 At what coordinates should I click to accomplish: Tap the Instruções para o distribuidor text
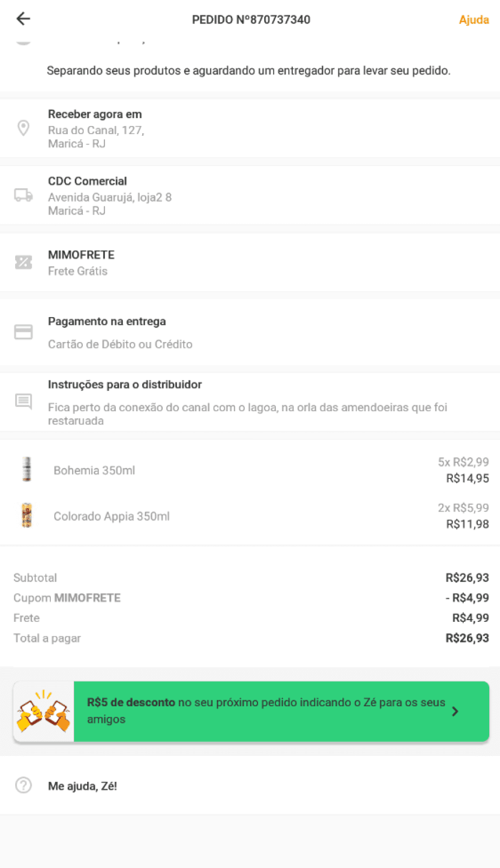(x=124, y=385)
